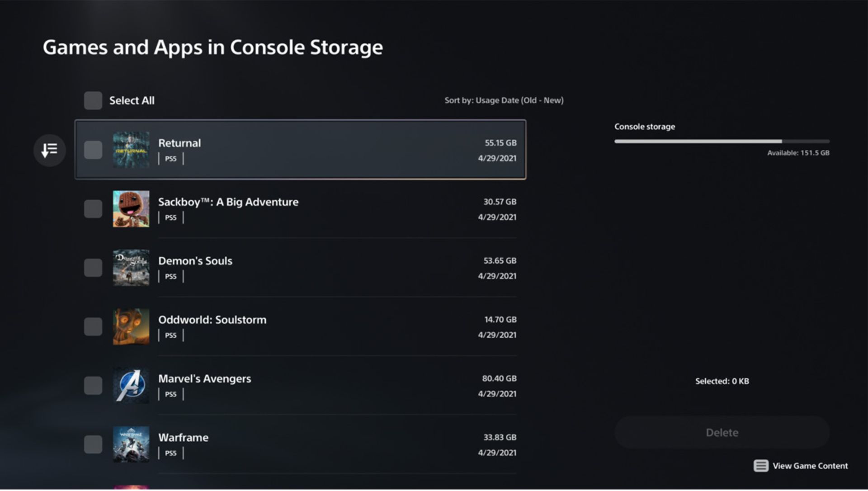Image resolution: width=868 pixels, height=491 pixels.
Task: Click the Demon's Souls cover art
Action: click(x=131, y=268)
